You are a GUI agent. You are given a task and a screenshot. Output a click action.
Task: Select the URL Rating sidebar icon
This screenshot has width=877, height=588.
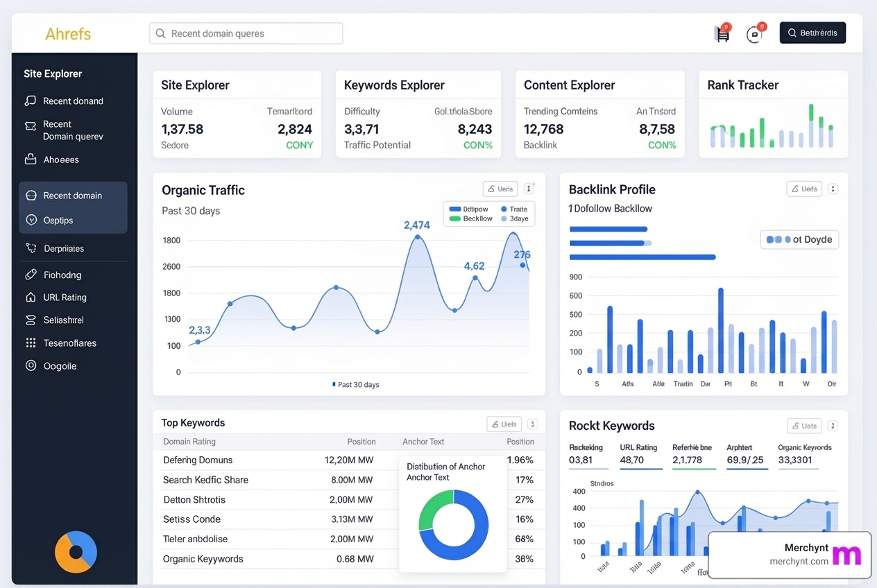pyautogui.click(x=30, y=297)
